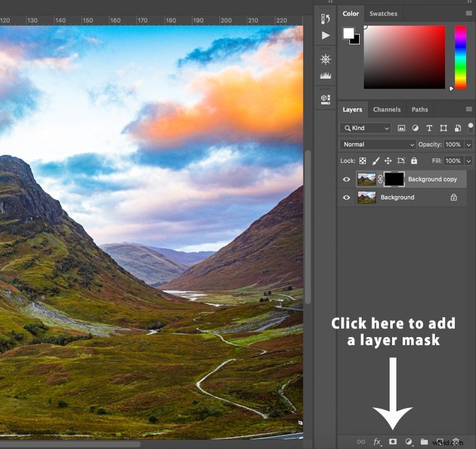
Task: Switch to the Layers tab
Action: pyautogui.click(x=352, y=109)
